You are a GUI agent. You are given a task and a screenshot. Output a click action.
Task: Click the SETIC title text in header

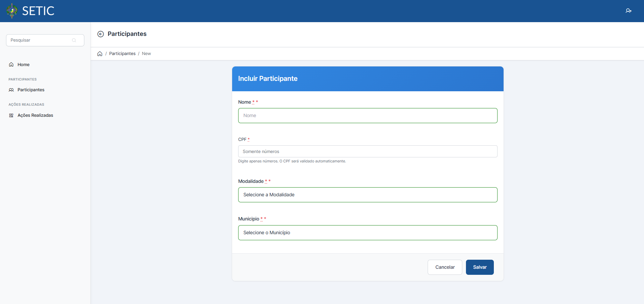[x=38, y=11]
